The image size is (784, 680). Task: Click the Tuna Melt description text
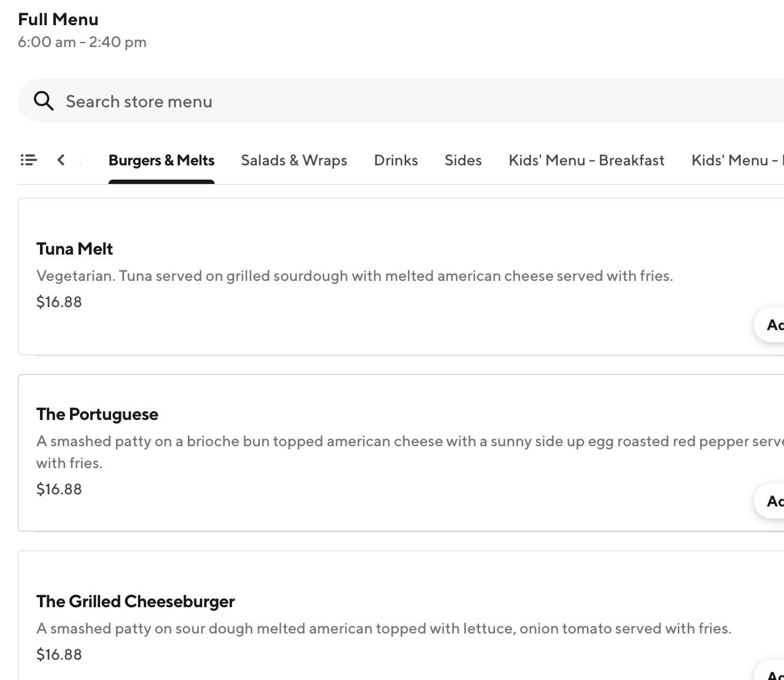point(354,276)
